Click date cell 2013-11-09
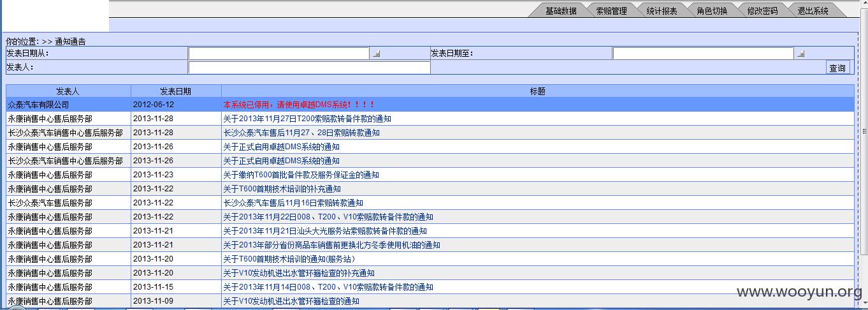This screenshot has width=868, height=310. pyautogui.click(x=176, y=301)
